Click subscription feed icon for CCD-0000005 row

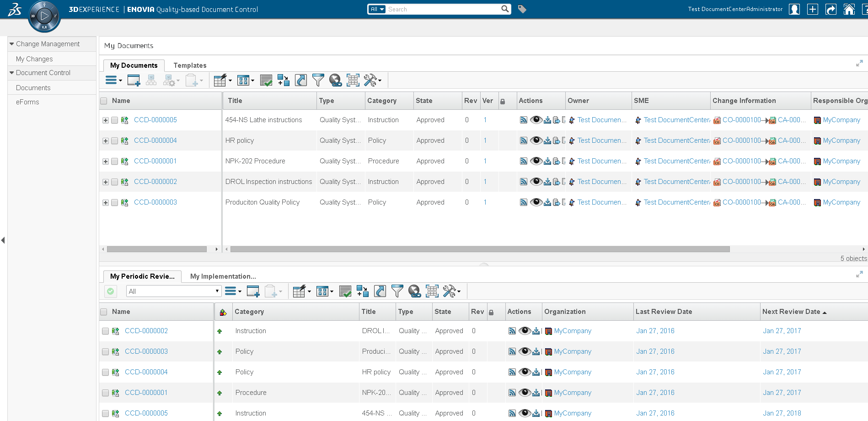coord(524,120)
